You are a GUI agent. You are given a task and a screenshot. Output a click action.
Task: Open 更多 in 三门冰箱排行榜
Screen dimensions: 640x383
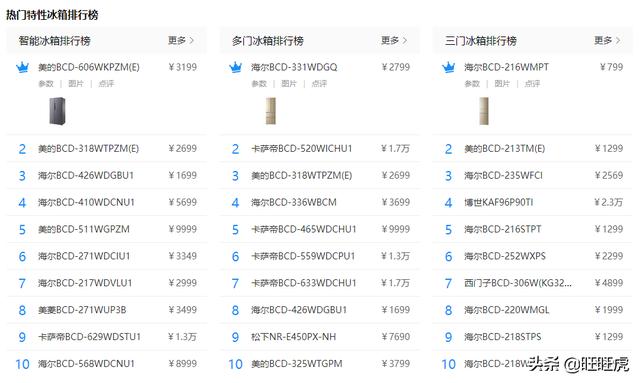point(607,40)
